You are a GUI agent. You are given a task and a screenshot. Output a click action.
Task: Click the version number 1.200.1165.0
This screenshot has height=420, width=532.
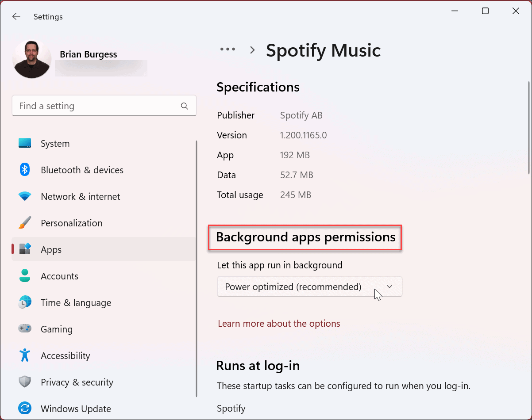pos(304,135)
